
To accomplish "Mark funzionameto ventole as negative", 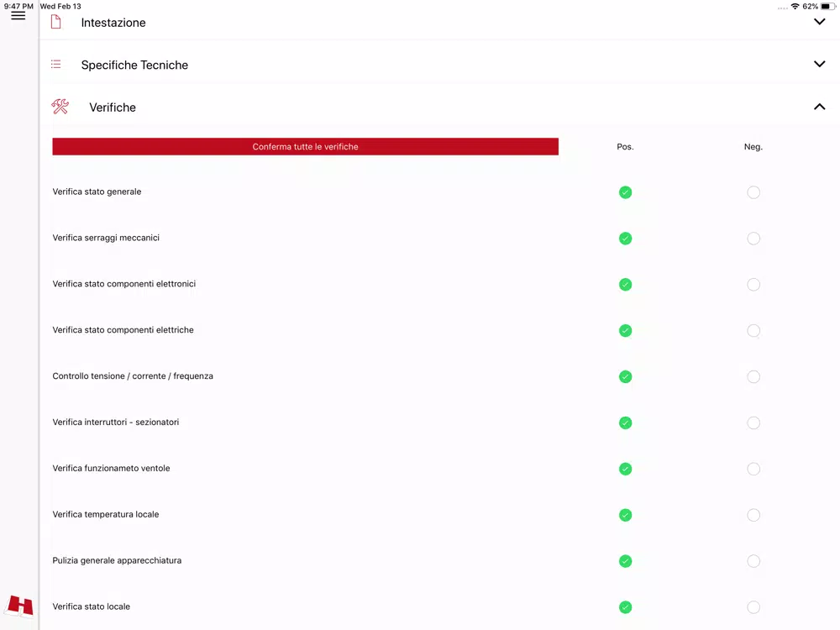I will pos(753,469).
